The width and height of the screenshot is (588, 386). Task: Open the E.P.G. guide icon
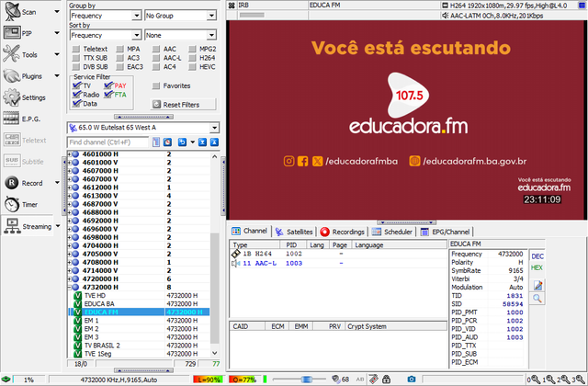pyautogui.click(x=11, y=119)
